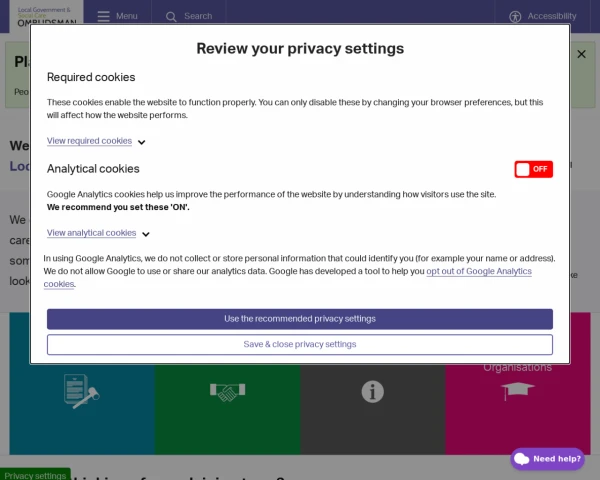This screenshot has height=480, width=600.
Task: Expand the View analytical cookies section
Action: (x=91, y=233)
